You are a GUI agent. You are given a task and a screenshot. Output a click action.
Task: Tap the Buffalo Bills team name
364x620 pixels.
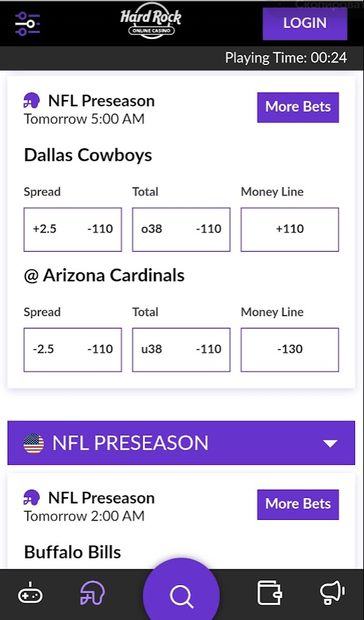(x=73, y=552)
